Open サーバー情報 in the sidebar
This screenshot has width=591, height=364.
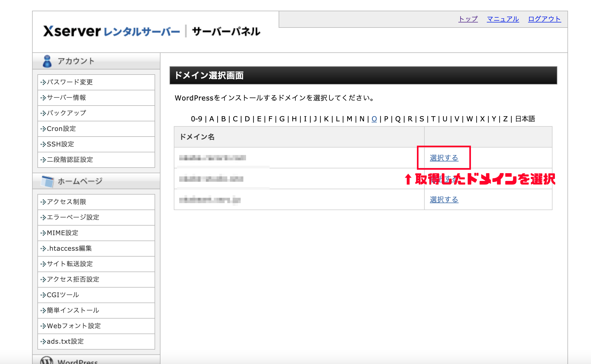(66, 98)
